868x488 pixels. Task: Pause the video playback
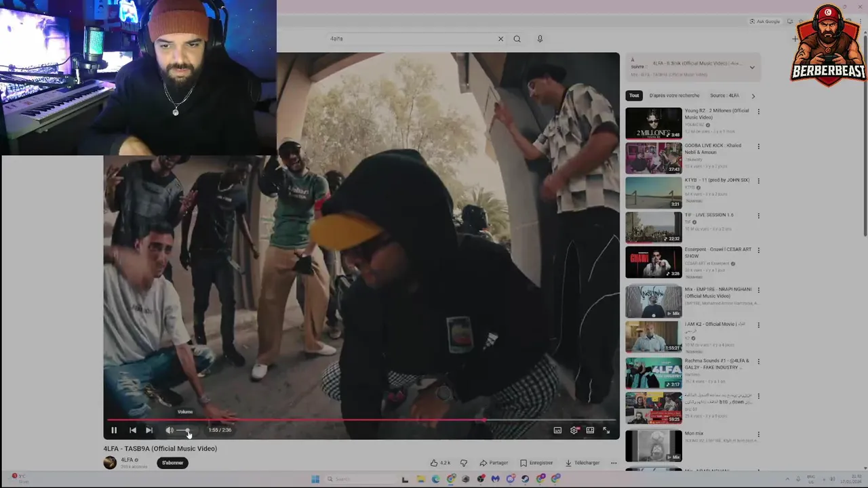114,430
